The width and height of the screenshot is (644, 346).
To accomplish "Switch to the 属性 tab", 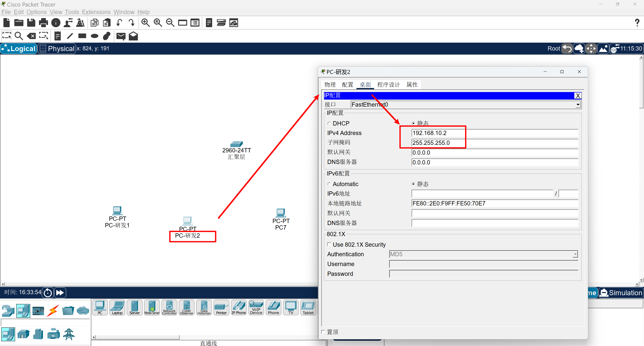I will tap(412, 85).
